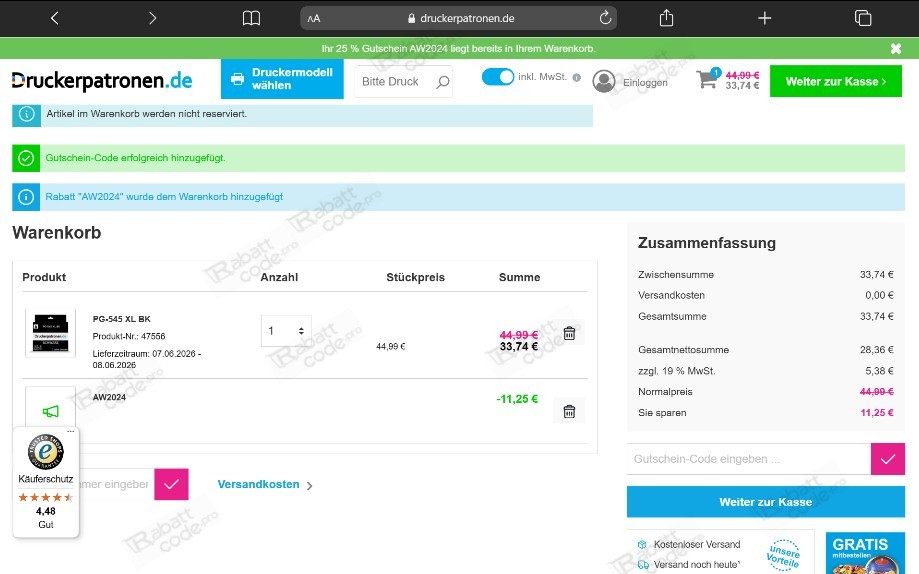The image size is (919, 574).
Task: Click the Sie sparen 11,25 € amount
Action: pos(876,413)
